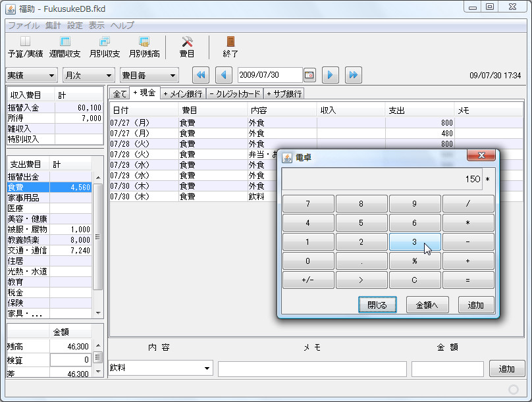This screenshot has width=532, height=402.
Task: Jump forward with the double-arrow icon
Action: [x=354, y=75]
